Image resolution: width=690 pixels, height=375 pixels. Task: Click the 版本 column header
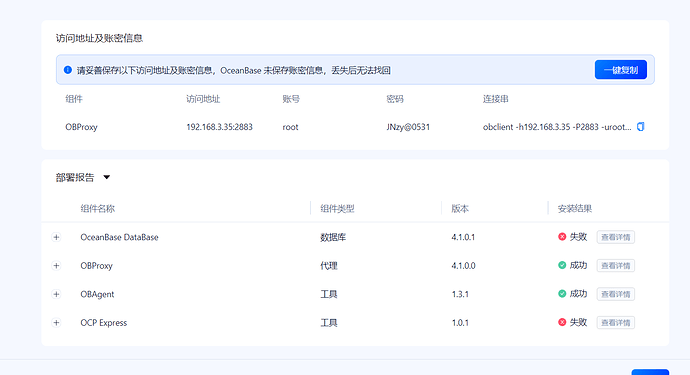(460, 209)
